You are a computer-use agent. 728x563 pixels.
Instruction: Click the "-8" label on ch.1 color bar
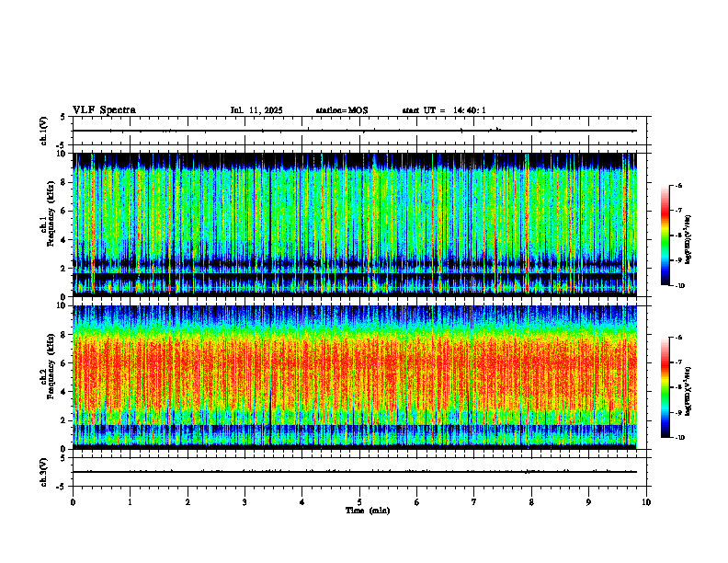coord(678,236)
